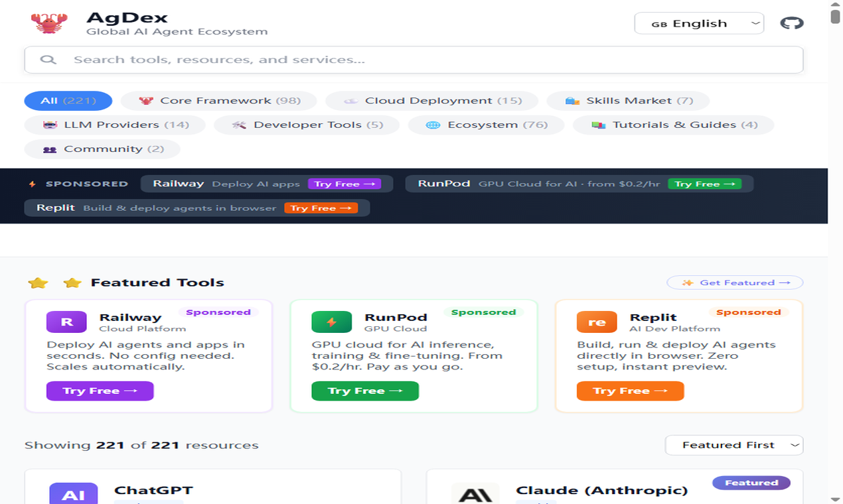Click the RunPod green lightning icon
843x504 pixels.
(x=331, y=322)
